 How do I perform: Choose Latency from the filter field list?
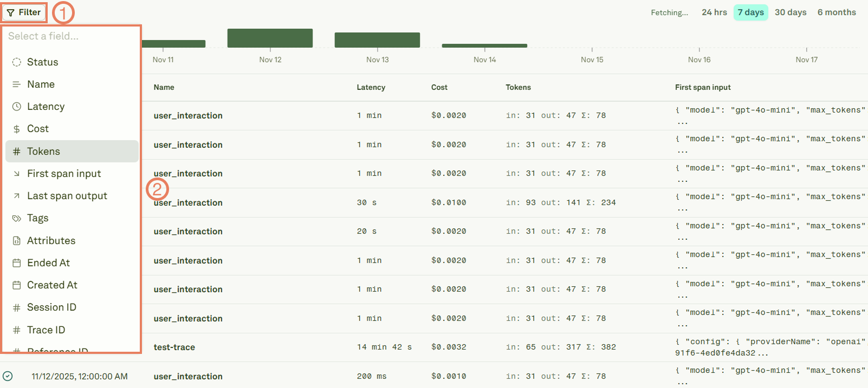pyautogui.click(x=72, y=107)
